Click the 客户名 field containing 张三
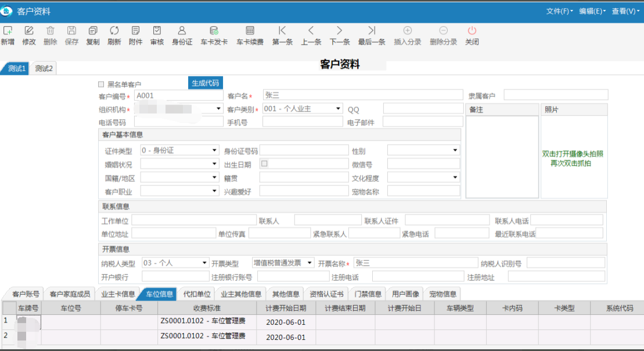The width and height of the screenshot is (644, 351). [x=363, y=95]
